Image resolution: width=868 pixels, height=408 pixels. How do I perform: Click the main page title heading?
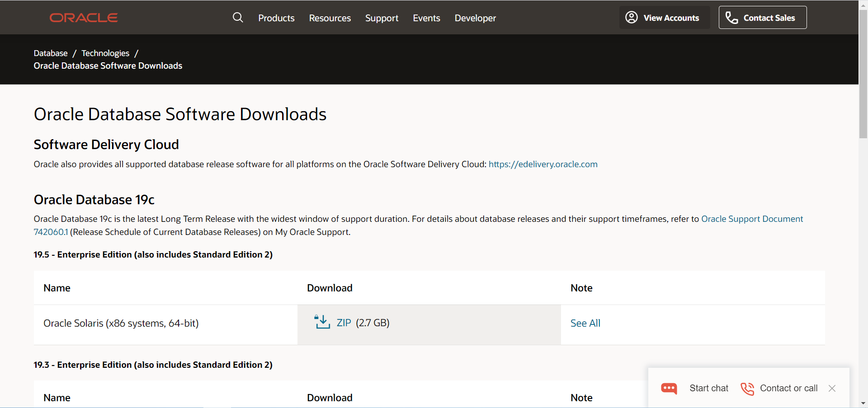180,114
